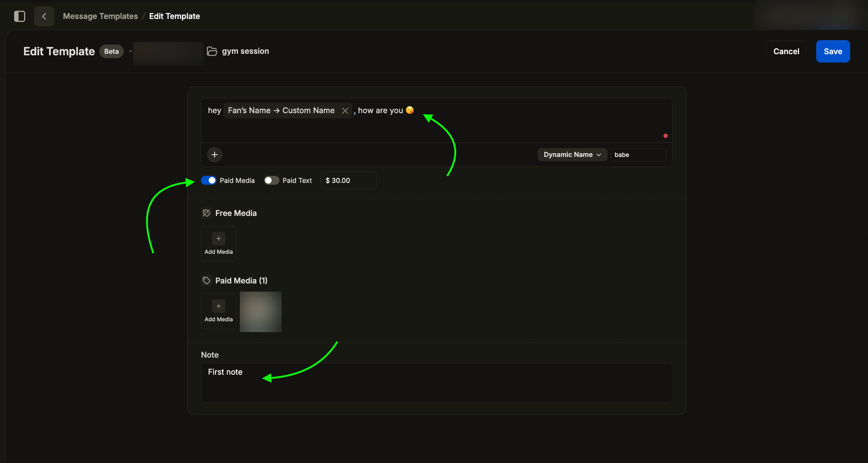868x463 pixels.
Task: Click the round plus insert button
Action: 215,155
